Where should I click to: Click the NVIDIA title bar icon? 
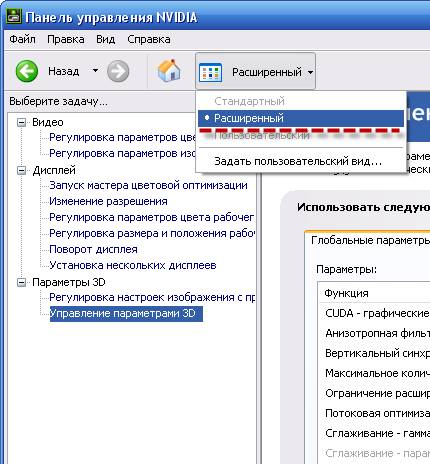[x=13, y=16]
